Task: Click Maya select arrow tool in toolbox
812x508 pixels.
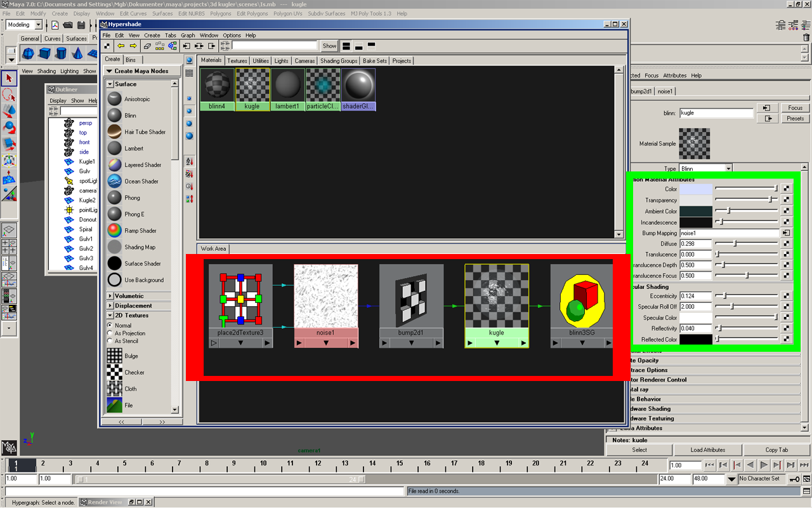Action: 9,78
